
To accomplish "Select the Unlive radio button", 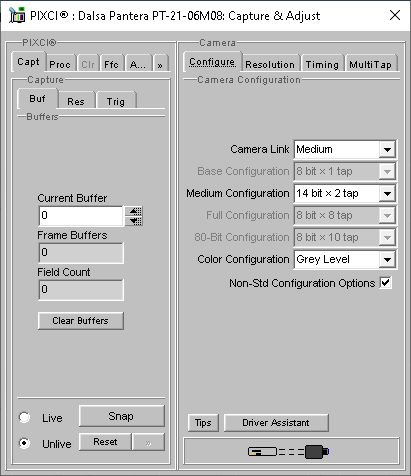I will 25,443.
